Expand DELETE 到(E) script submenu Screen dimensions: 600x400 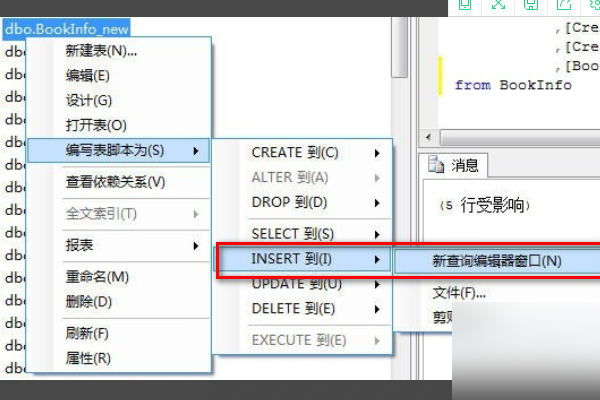click(303, 309)
